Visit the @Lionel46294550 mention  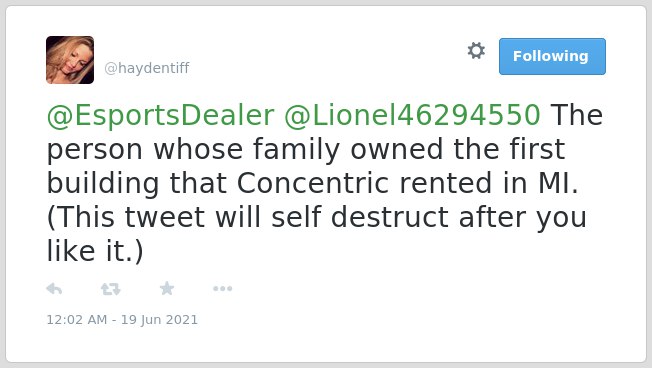(412, 115)
